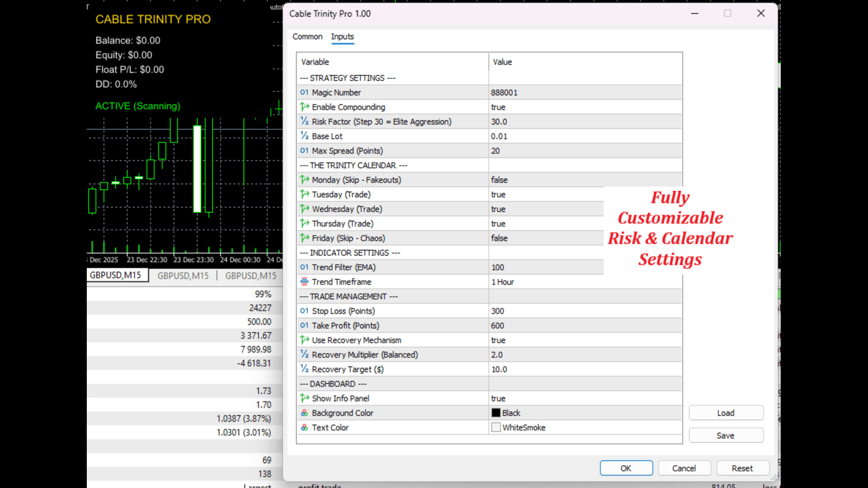This screenshot has width=868, height=488.
Task: Click the Recovery Multiplier fraction icon
Action: 304,355
